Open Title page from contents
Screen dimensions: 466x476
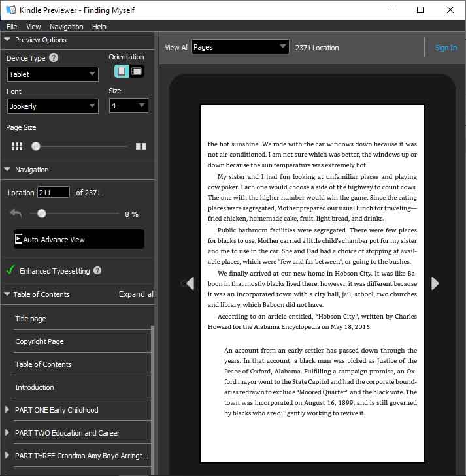click(30, 319)
